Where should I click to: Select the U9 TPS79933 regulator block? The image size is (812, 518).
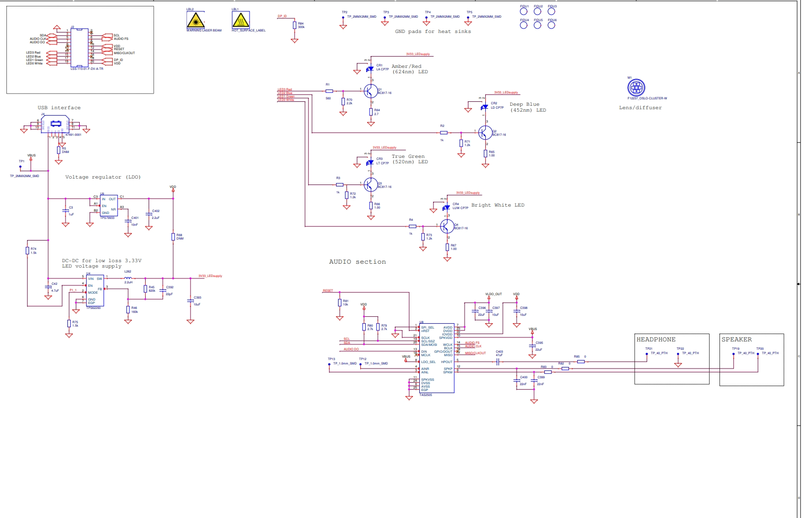click(x=109, y=206)
